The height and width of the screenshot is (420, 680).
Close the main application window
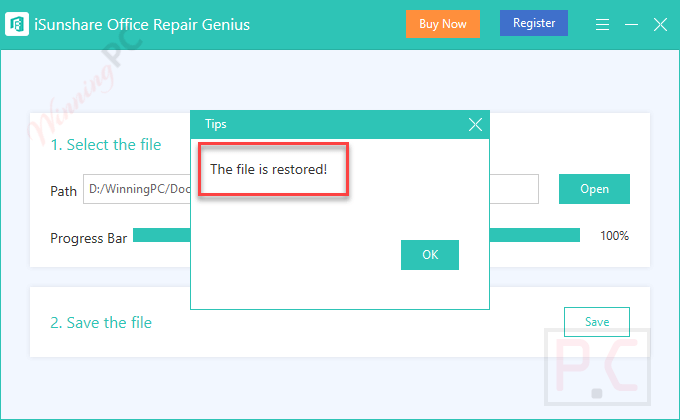pyautogui.click(x=660, y=25)
